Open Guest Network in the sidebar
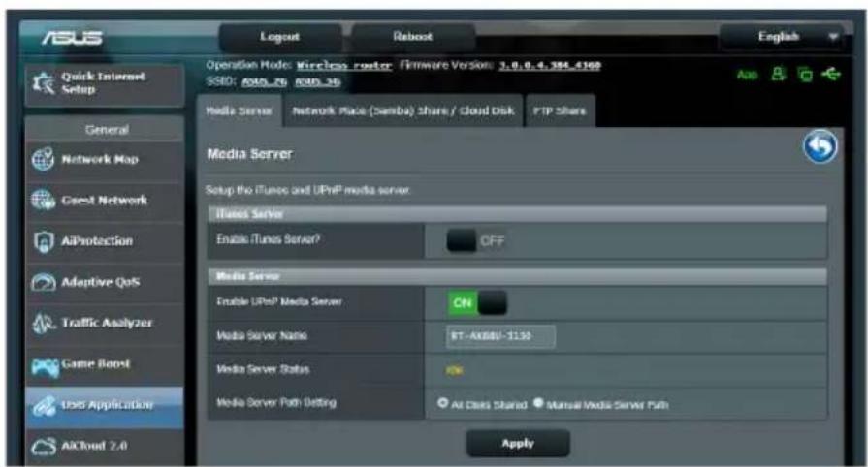This screenshot has height=467, width=868. 104,201
